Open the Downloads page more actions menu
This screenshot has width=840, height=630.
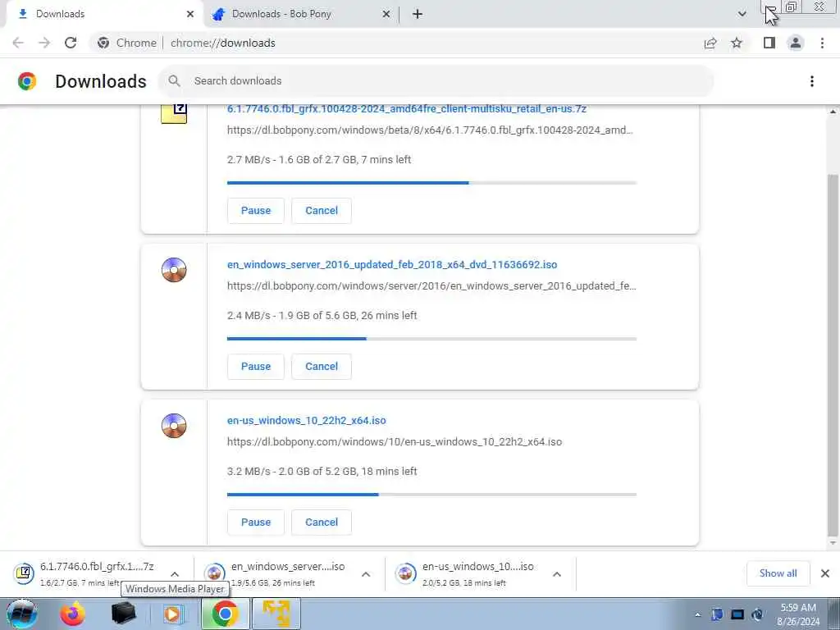[812, 81]
